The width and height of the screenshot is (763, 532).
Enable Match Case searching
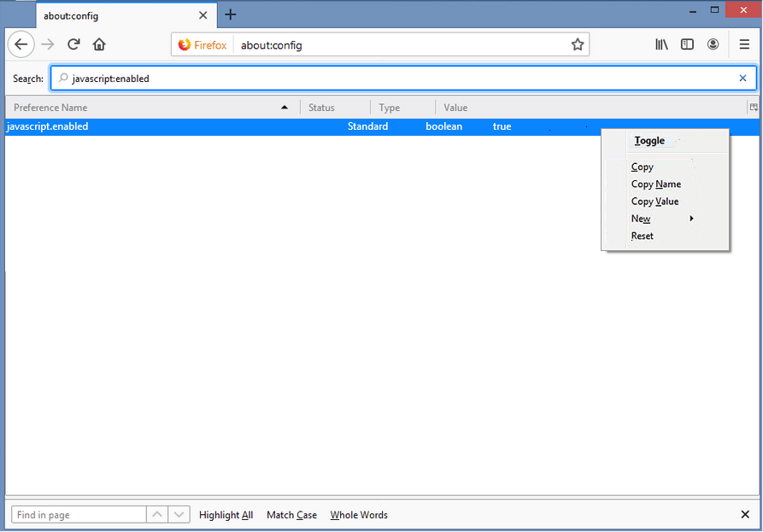[x=291, y=514]
